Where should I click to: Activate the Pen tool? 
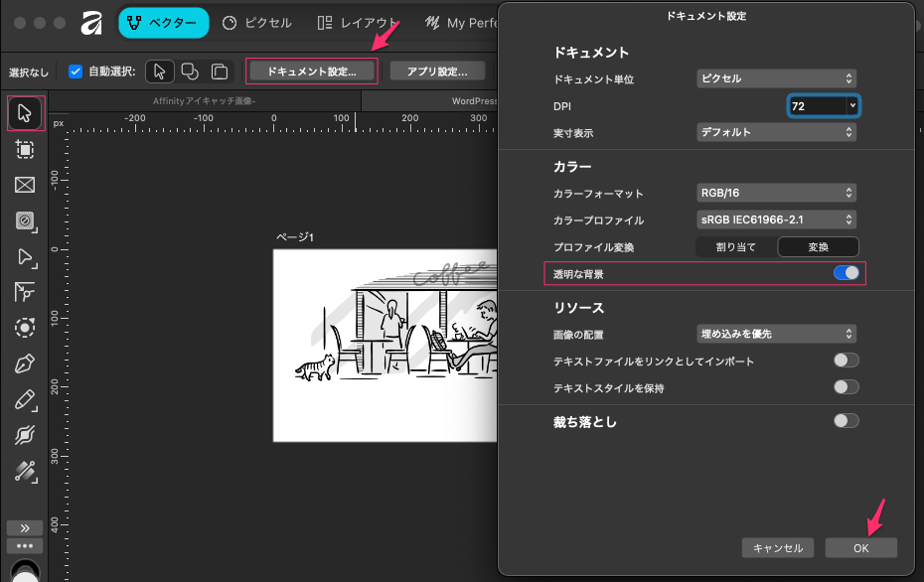[x=25, y=364]
